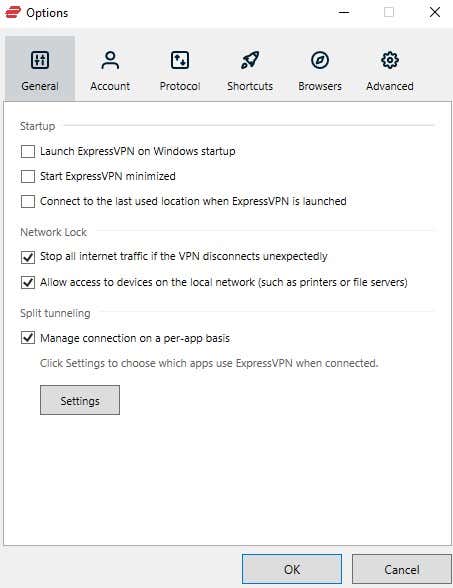Enable Launch ExpressVPN on Windows startup

tap(28, 152)
